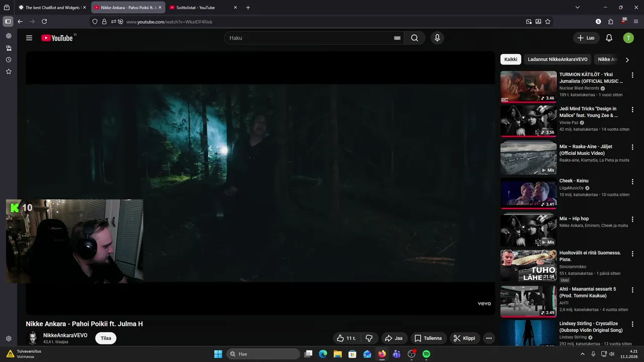
Task: Open options for Cheek - Keinu video
Action: tap(632, 182)
